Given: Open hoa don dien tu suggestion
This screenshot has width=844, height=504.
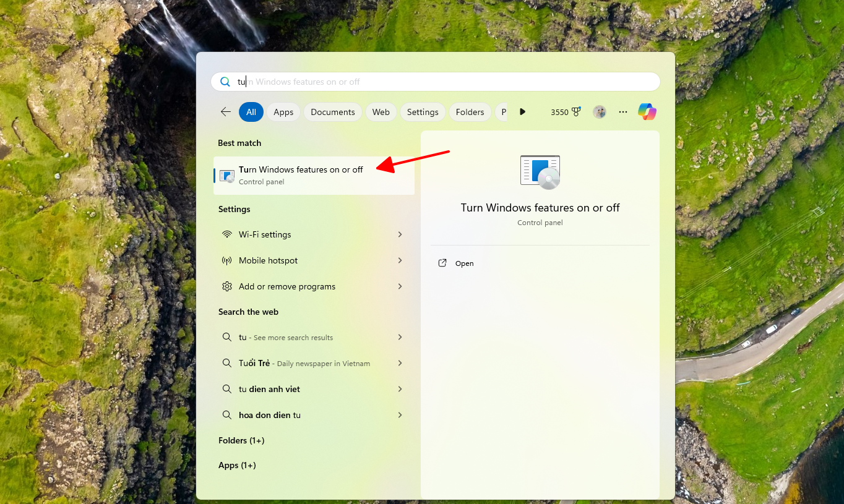Looking at the screenshot, I should click(x=314, y=415).
